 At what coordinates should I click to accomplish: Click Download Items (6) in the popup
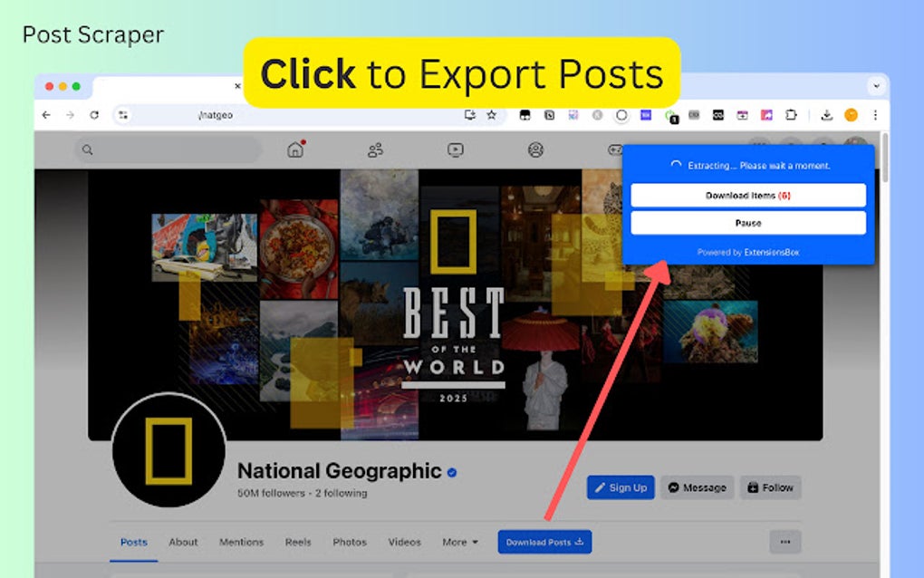pos(748,195)
